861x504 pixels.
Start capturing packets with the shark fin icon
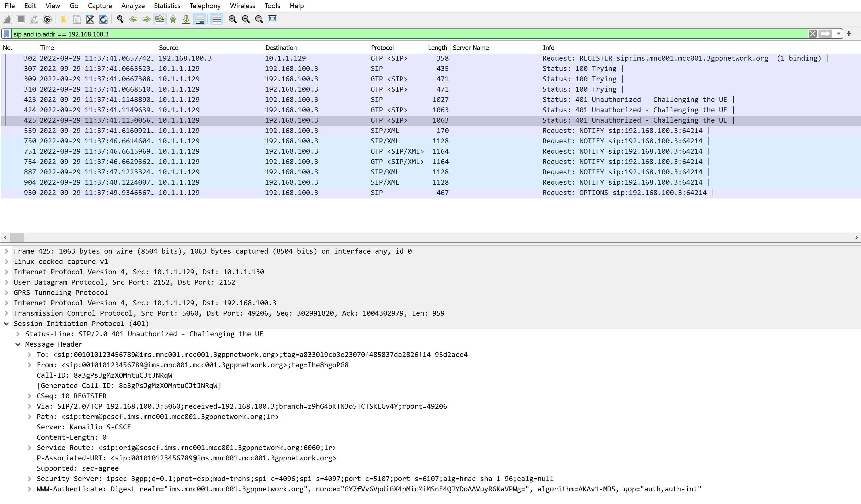[x=7, y=19]
